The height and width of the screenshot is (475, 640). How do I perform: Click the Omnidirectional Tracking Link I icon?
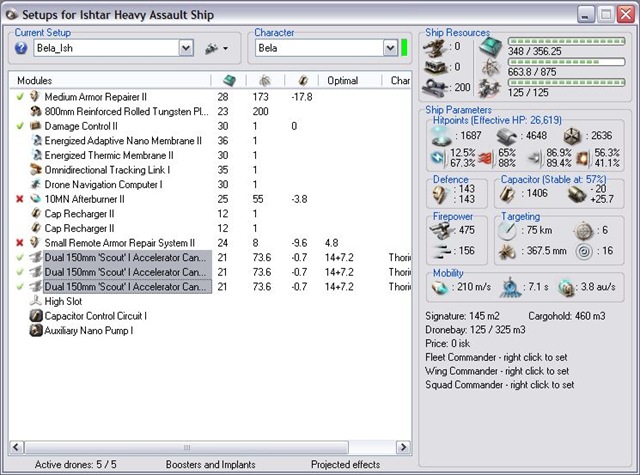coord(36,169)
